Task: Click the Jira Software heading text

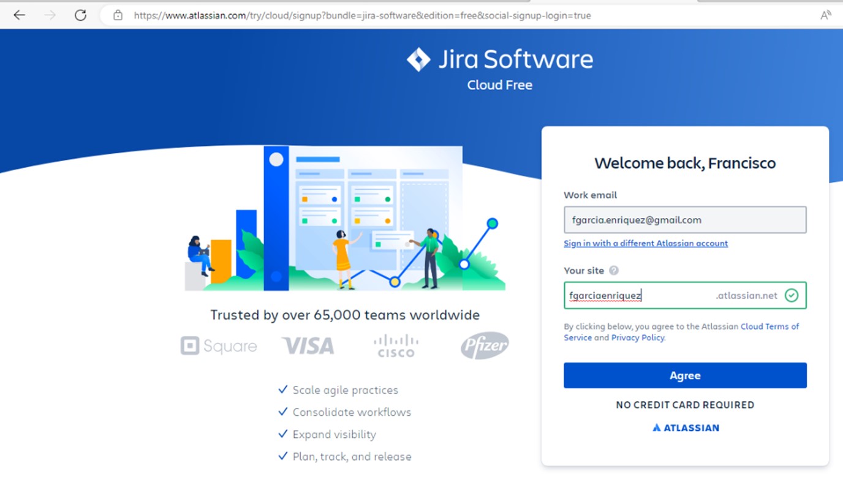Action: [x=516, y=59]
